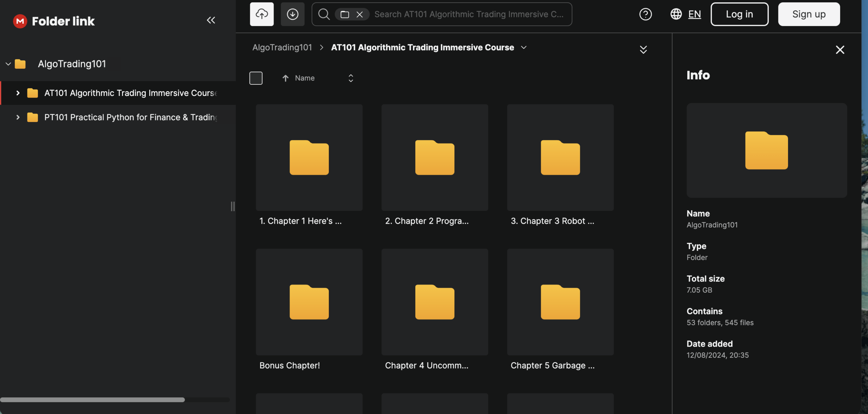Click the MEGA logo icon
Viewport: 868px width, 414px height.
[20, 21]
